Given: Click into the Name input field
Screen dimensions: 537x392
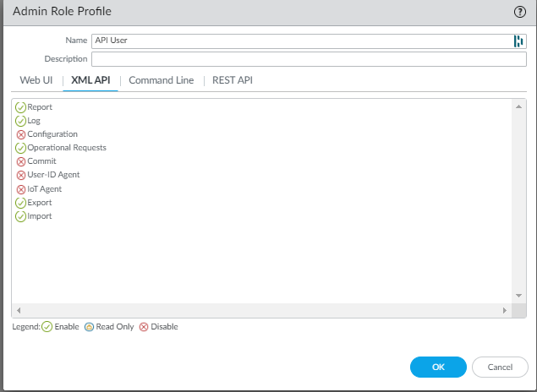Looking at the screenshot, I should (309, 41).
